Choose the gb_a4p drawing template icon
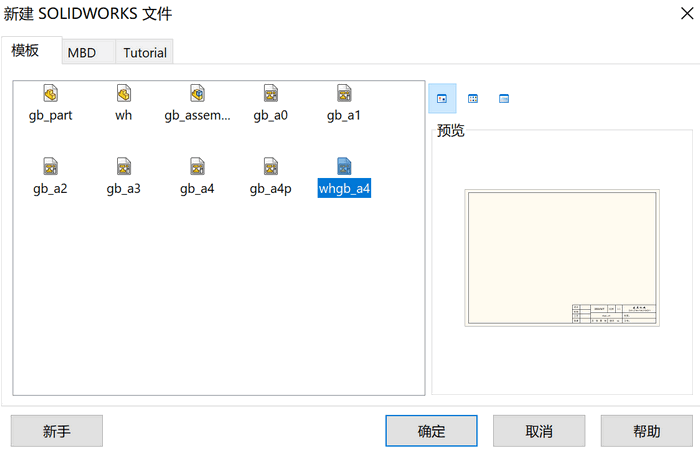This screenshot has height=458, width=700. click(271, 167)
